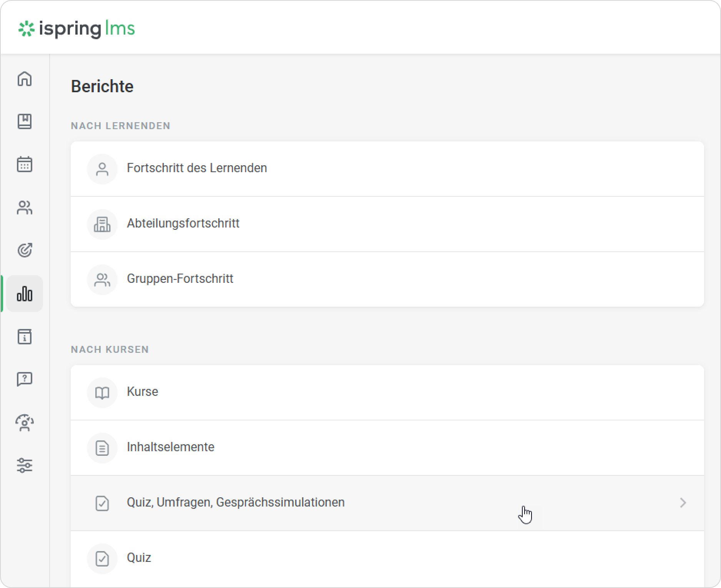This screenshot has width=721, height=588.
Task: Open the Abteilungsfortschritt report
Action: [183, 224]
